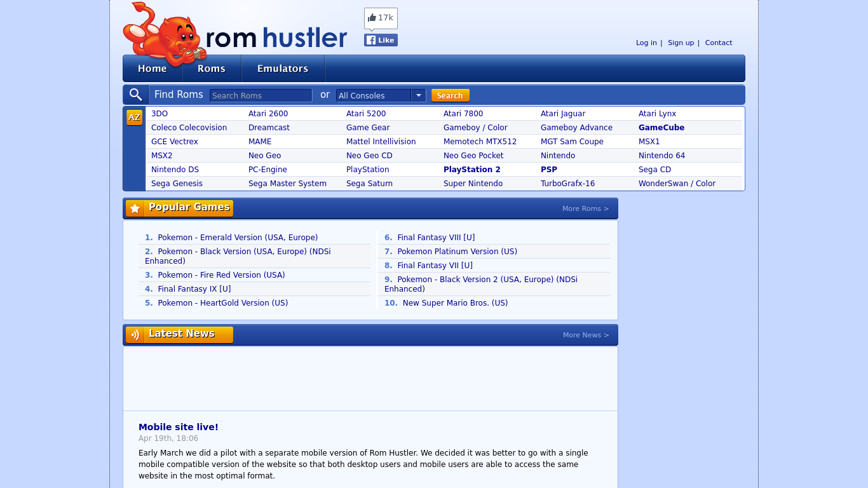Open Pokemon - Emerald Version game

tap(238, 238)
